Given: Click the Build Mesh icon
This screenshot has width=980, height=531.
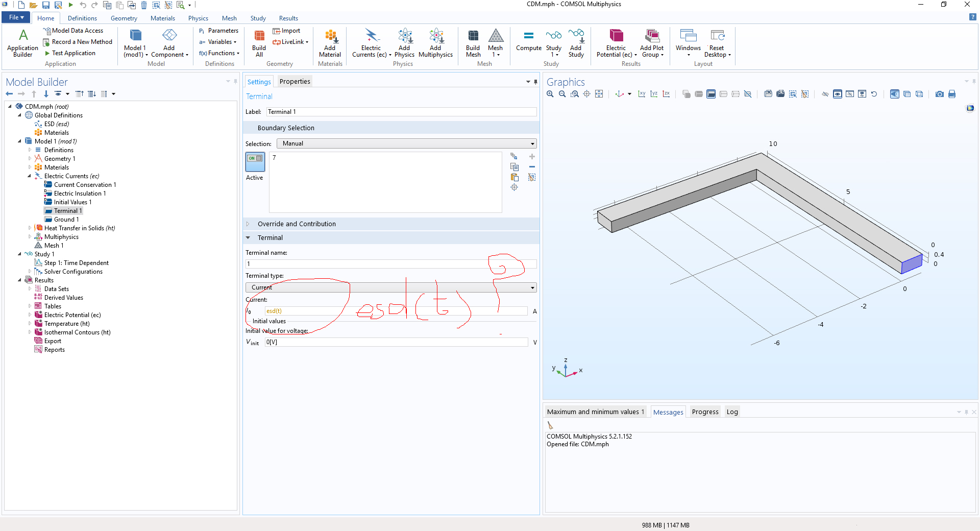Looking at the screenshot, I should point(473,43).
